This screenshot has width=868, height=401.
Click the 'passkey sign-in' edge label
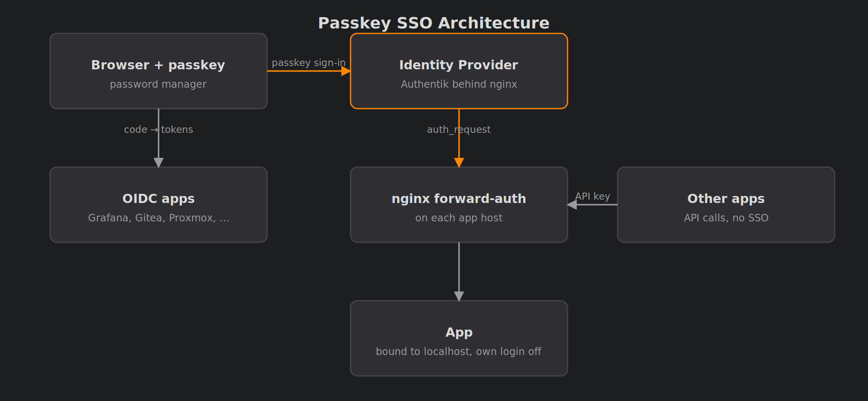[x=309, y=63]
